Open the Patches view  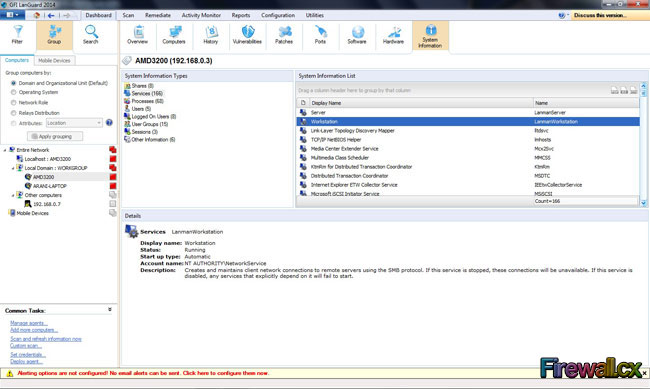pyautogui.click(x=284, y=35)
